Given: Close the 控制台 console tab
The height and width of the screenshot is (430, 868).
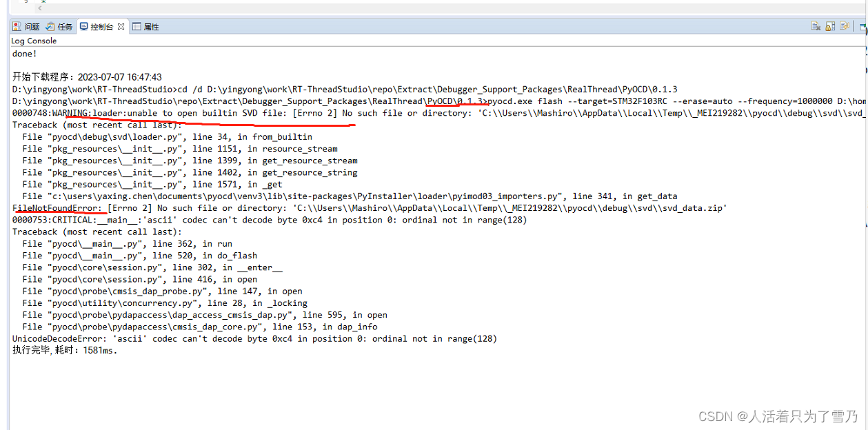Looking at the screenshot, I should pos(121,26).
